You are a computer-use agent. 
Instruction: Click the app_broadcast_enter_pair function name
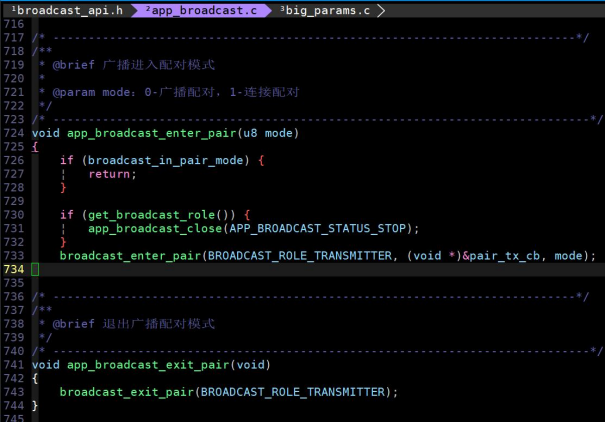pos(152,133)
